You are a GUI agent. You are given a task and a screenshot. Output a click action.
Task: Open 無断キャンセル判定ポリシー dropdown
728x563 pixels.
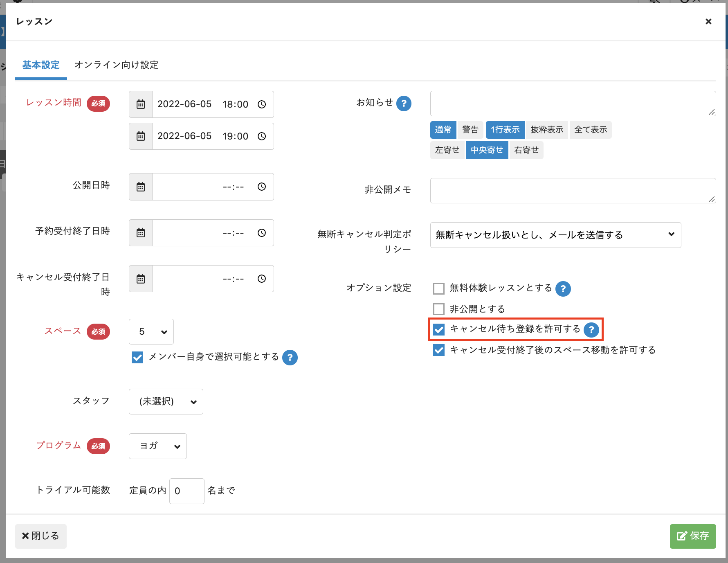(x=555, y=235)
